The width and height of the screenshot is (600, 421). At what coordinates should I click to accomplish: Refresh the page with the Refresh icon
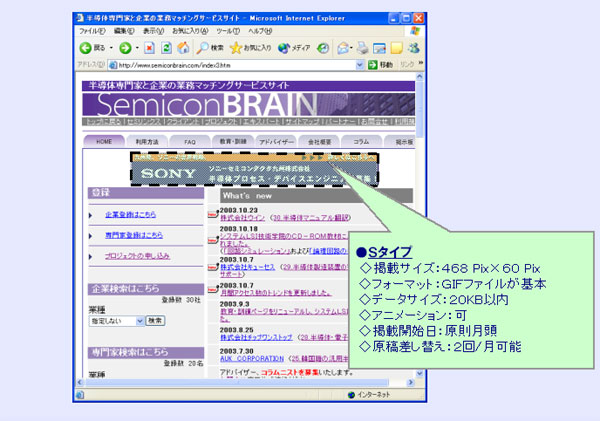pos(166,48)
